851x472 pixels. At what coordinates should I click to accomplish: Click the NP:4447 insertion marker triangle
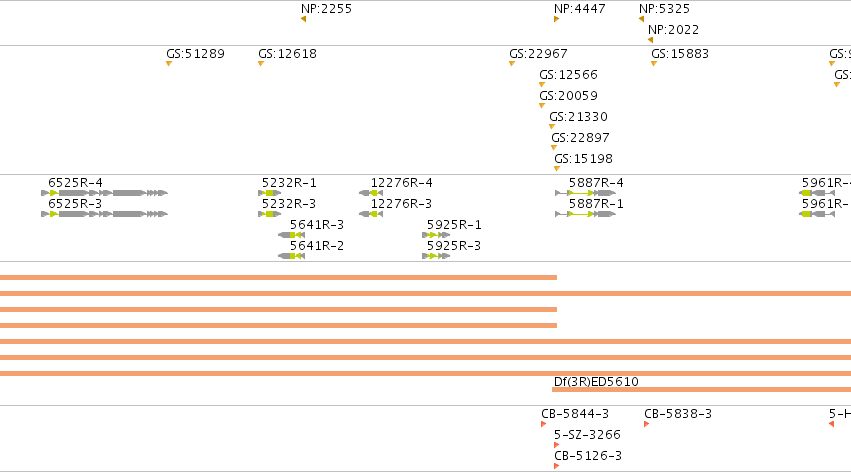(x=556, y=19)
